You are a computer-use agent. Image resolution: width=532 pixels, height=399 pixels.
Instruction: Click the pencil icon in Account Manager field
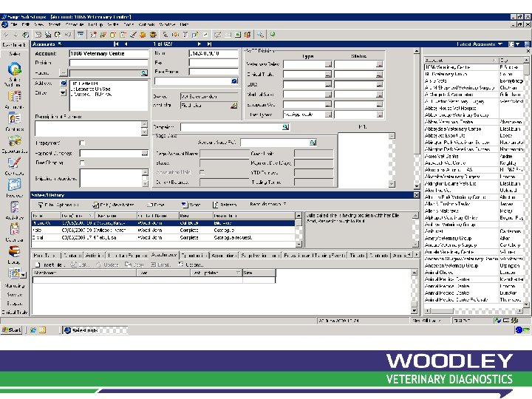coord(233,106)
